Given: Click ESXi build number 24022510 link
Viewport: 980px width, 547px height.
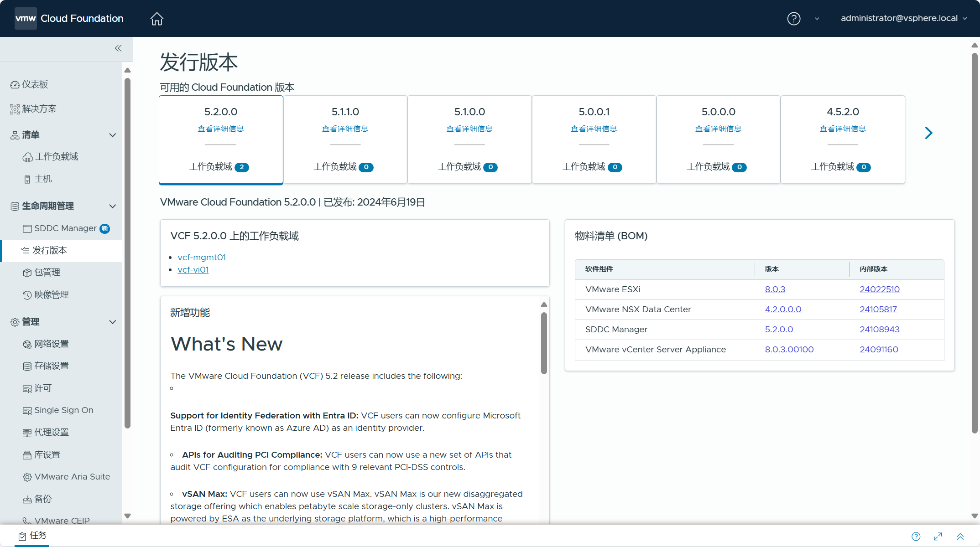Looking at the screenshot, I should click(x=879, y=289).
